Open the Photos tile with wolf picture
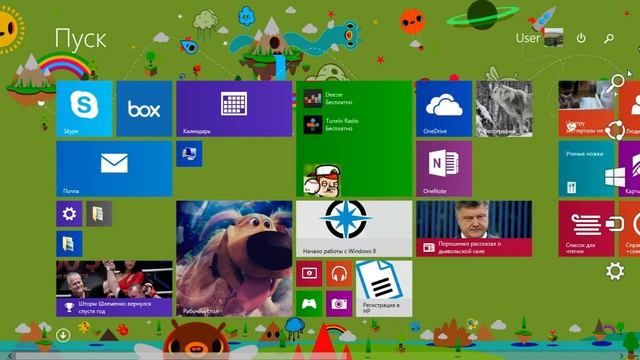The image size is (640, 360). click(504, 109)
